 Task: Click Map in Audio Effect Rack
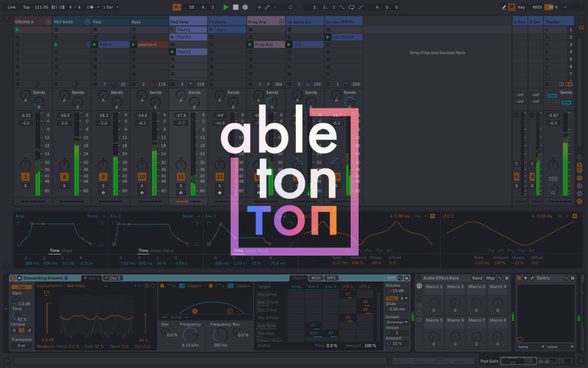click(x=490, y=278)
